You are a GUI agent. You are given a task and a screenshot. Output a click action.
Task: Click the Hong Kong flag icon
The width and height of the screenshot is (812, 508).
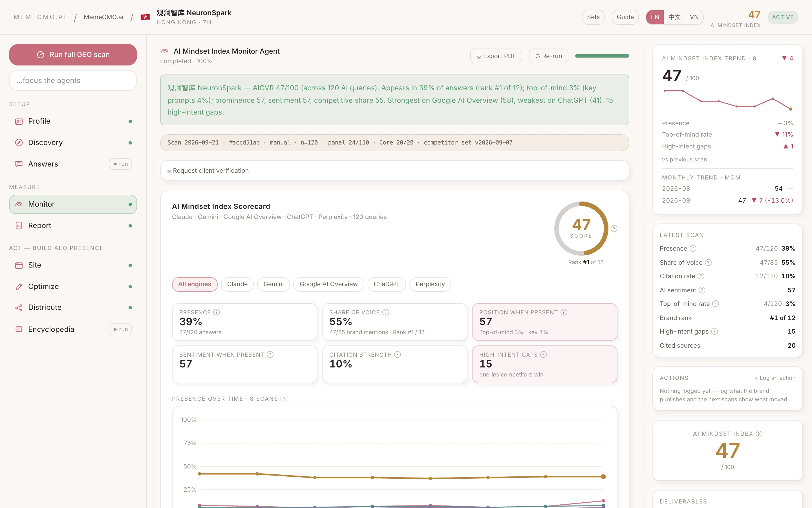145,17
